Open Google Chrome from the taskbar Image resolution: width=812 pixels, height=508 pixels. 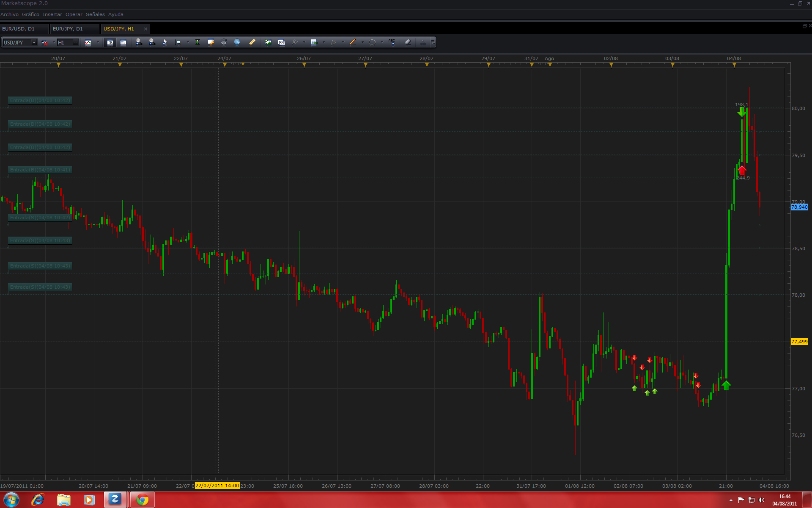pos(143,500)
